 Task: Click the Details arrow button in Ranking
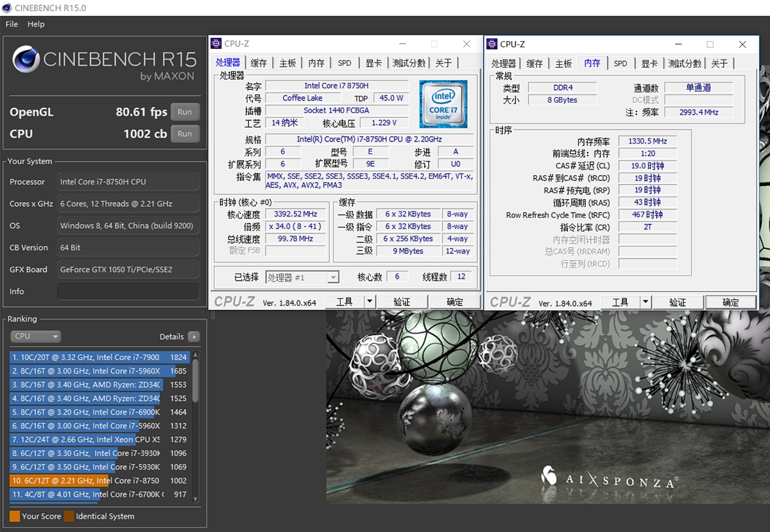click(194, 336)
